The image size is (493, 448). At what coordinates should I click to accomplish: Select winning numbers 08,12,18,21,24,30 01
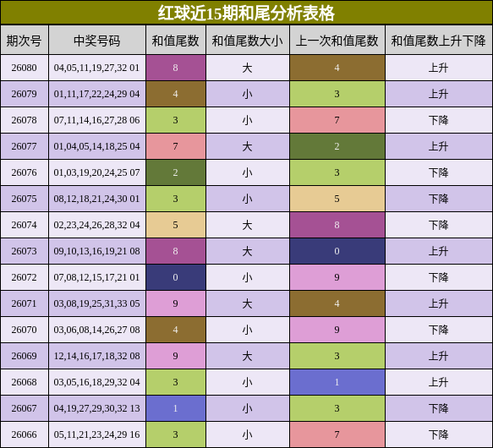(x=97, y=199)
